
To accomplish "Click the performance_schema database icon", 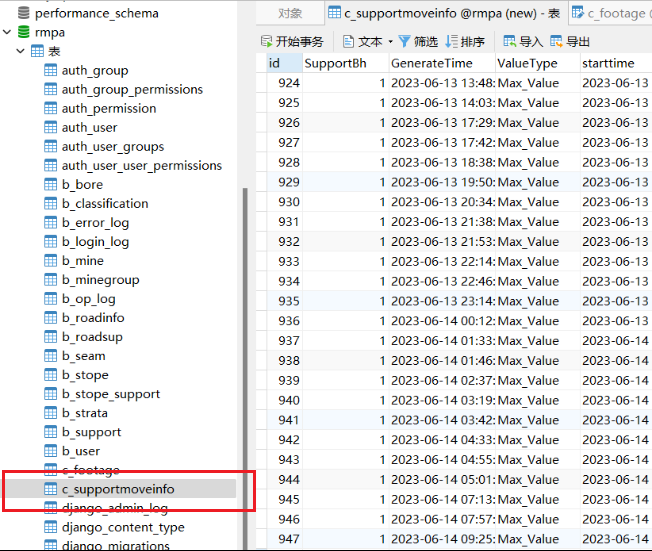I will (x=24, y=13).
